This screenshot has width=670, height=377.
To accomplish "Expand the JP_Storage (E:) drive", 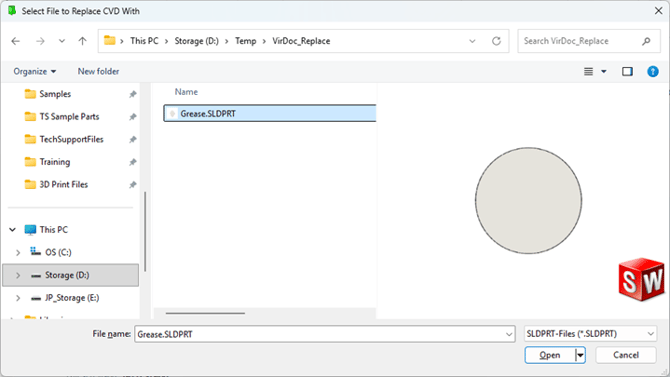I will click(18, 298).
